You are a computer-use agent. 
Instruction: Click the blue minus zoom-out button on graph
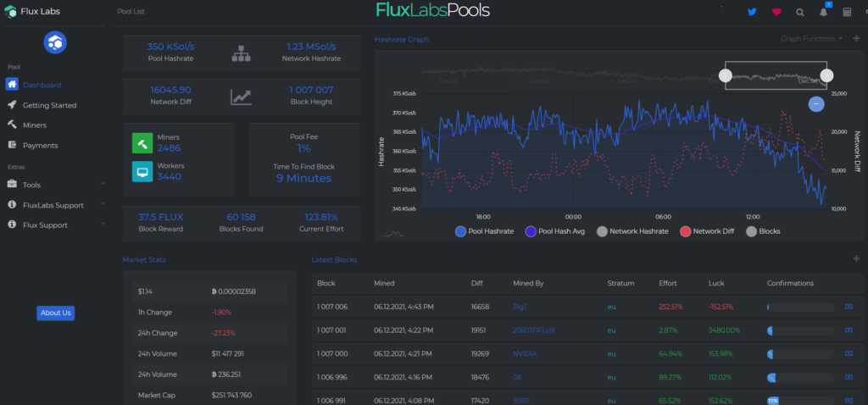(x=816, y=104)
